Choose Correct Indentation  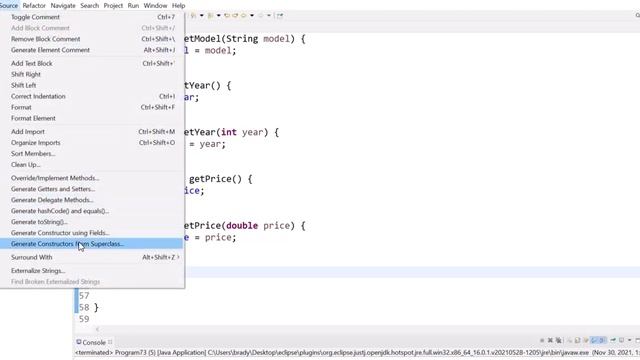pyautogui.click(x=92, y=97)
